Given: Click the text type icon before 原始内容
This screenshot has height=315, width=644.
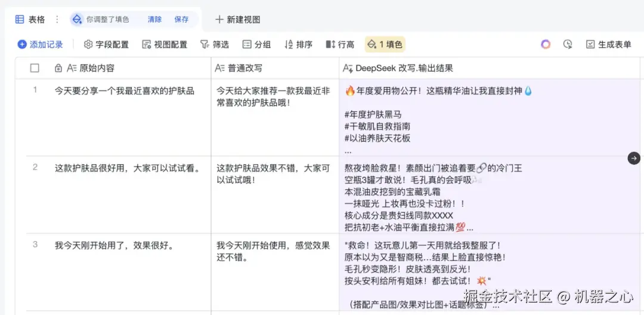Looking at the screenshot, I should click(x=72, y=68).
